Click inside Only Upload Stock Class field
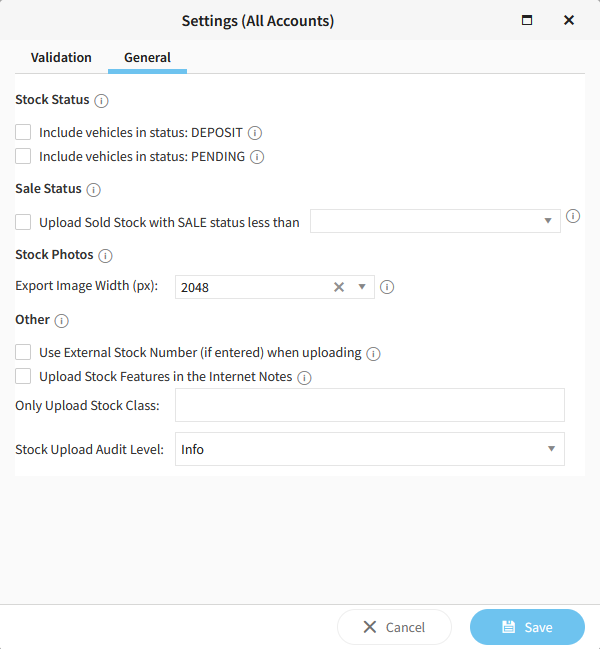Screen dimensions: 600x649 369,405
